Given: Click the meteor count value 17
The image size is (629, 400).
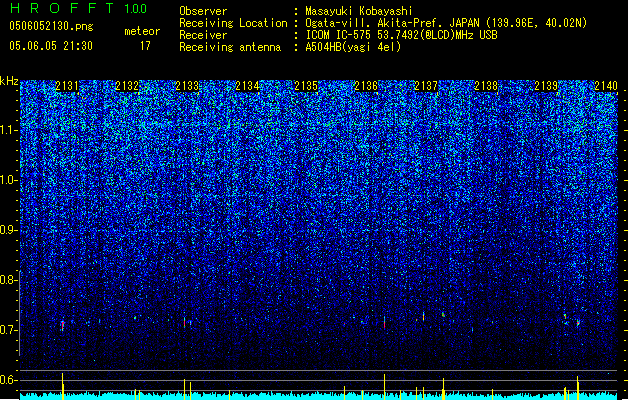Looking at the screenshot, I should click(145, 46).
